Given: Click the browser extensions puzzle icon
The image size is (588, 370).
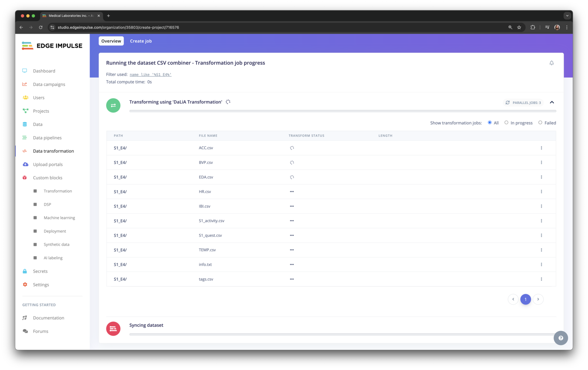Looking at the screenshot, I should click(533, 27).
